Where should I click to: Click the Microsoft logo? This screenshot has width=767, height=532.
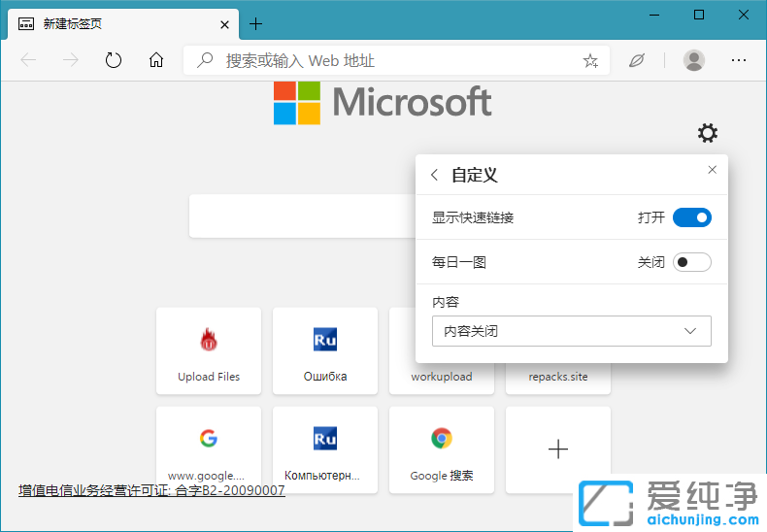[383, 102]
